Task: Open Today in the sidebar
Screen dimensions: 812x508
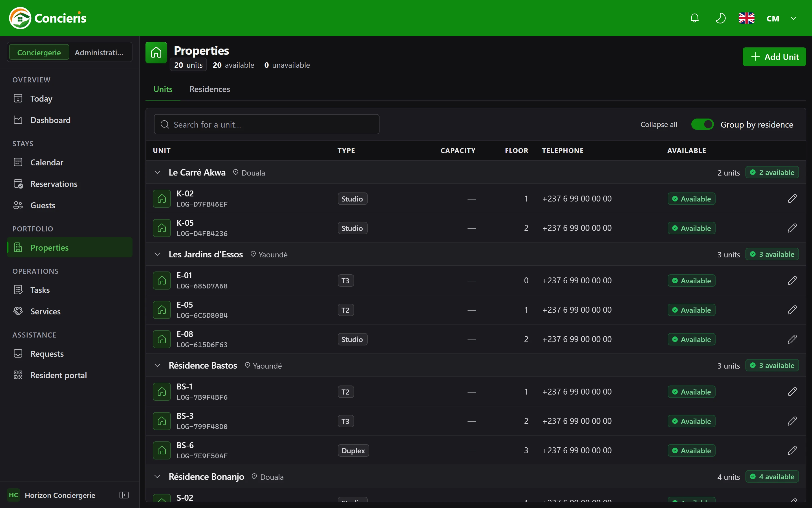Action: click(x=69, y=99)
